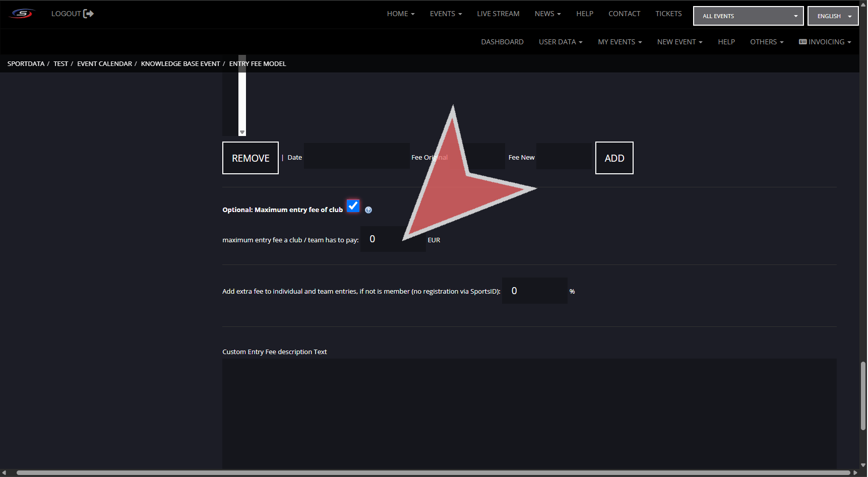
Task: Click the help question mark icon
Action: [368, 210]
